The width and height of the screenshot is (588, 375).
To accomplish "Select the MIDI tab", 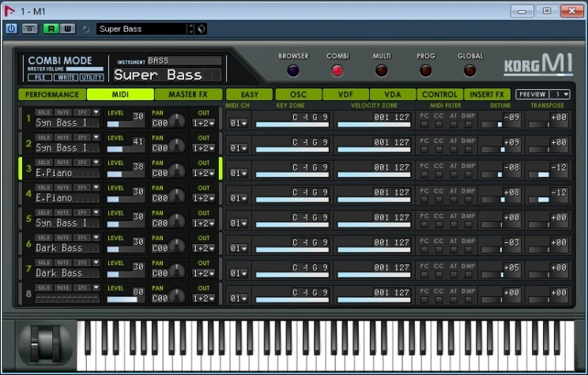I will click(120, 95).
